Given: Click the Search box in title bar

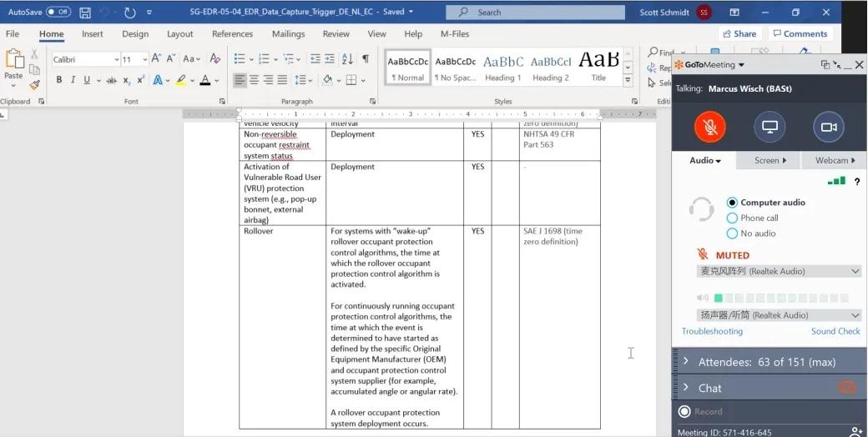Looking at the screenshot, I should pyautogui.click(x=535, y=13).
